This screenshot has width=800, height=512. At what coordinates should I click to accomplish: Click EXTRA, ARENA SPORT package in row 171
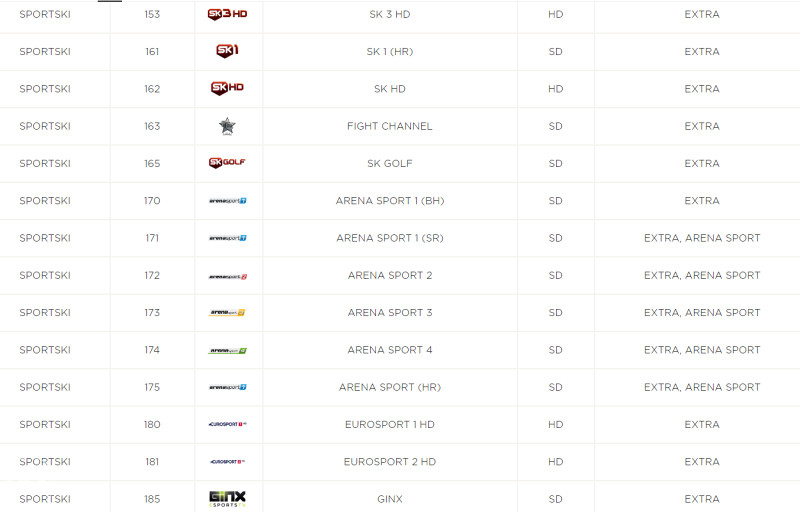702,238
